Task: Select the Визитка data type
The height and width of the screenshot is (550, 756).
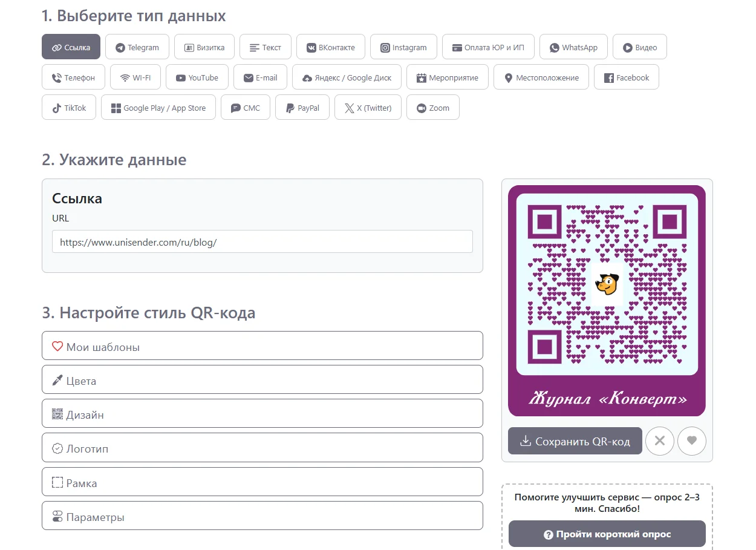Action: [204, 47]
